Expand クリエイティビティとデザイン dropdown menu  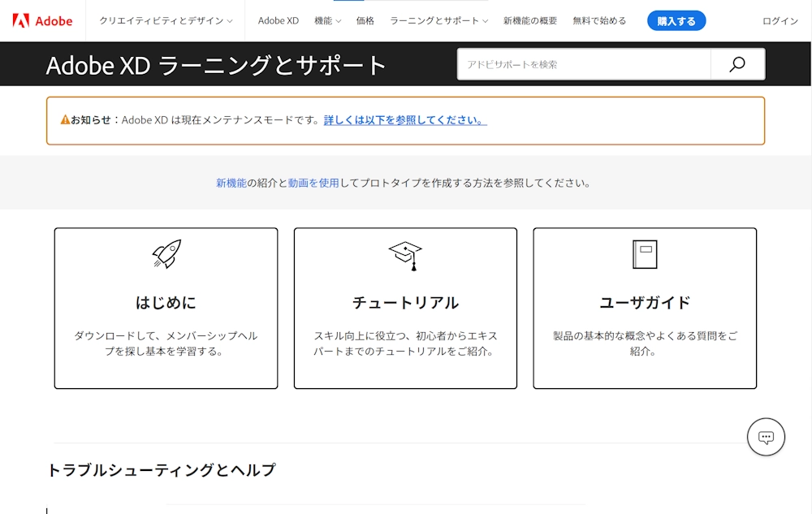[x=166, y=21]
